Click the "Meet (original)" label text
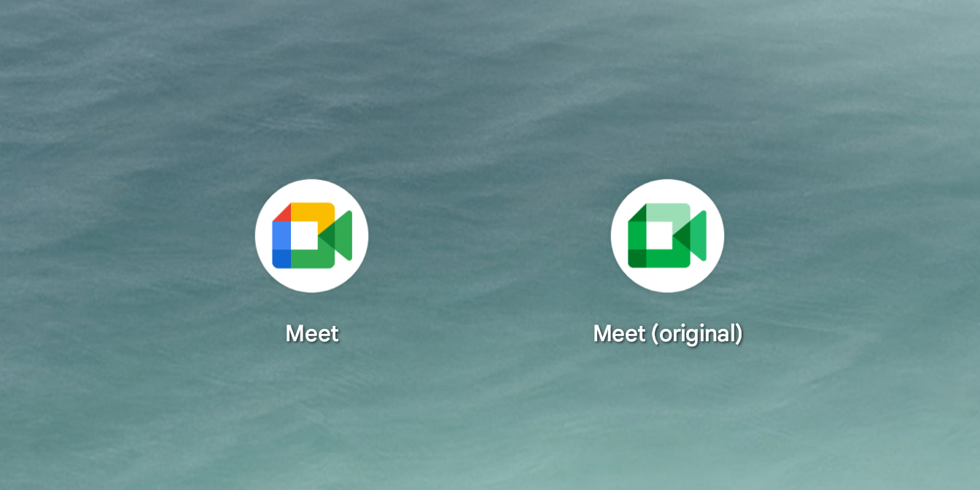Screen dimensions: 980x490 [667, 333]
